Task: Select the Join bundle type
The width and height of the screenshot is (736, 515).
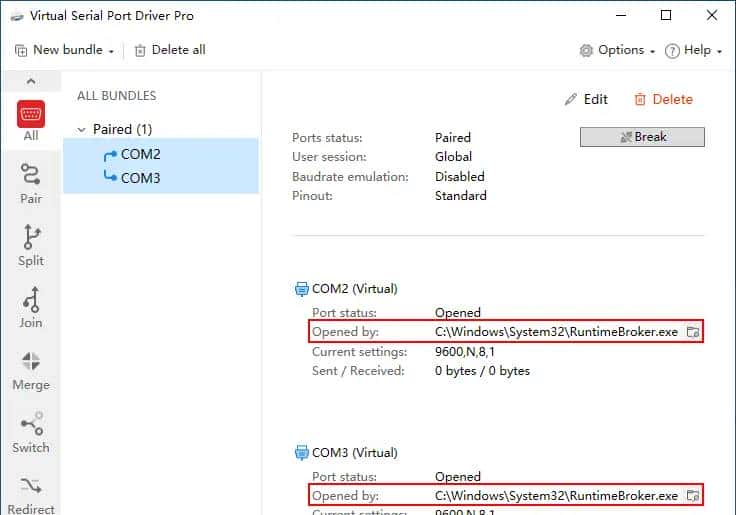Action: (31, 307)
